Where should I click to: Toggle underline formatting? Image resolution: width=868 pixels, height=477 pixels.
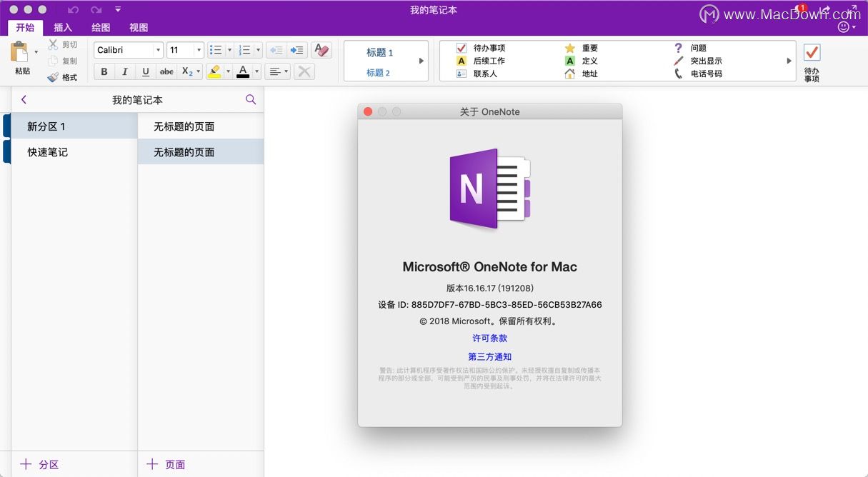tap(146, 71)
